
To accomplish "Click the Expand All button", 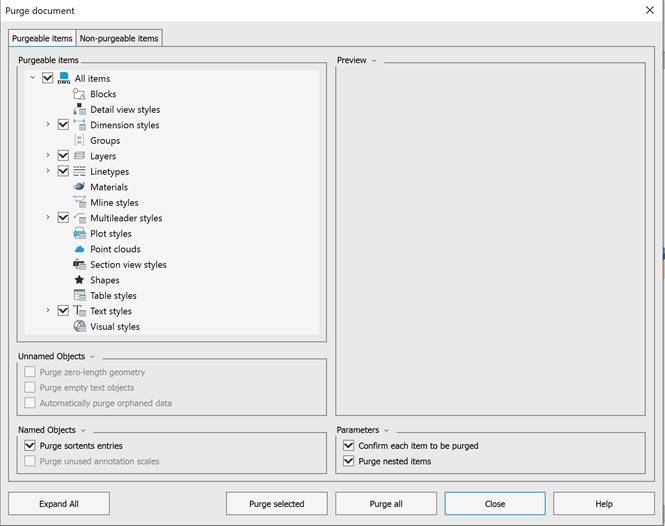I will click(x=59, y=504).
